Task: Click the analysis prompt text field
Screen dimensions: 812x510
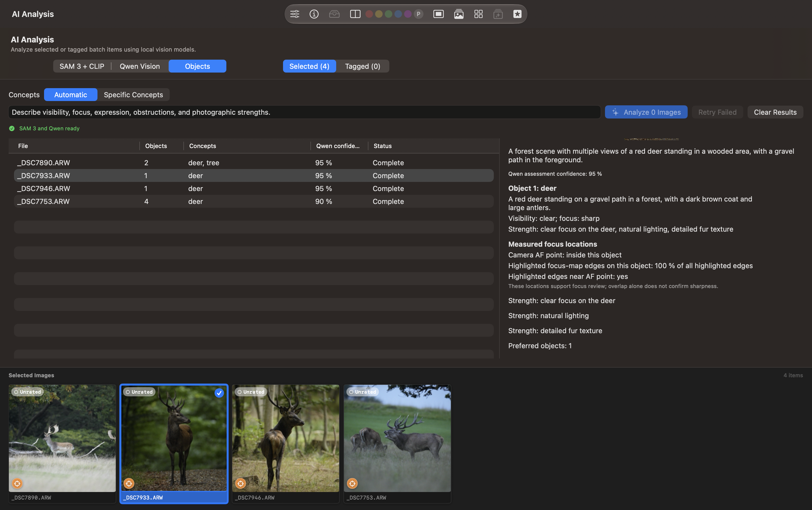Action: click(305, 112)
